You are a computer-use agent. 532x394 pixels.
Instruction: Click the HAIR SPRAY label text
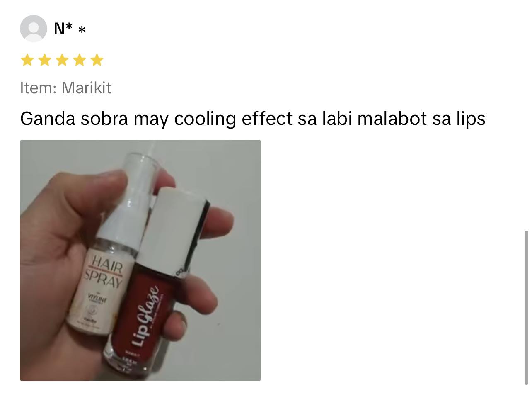[x=104, y=272]
